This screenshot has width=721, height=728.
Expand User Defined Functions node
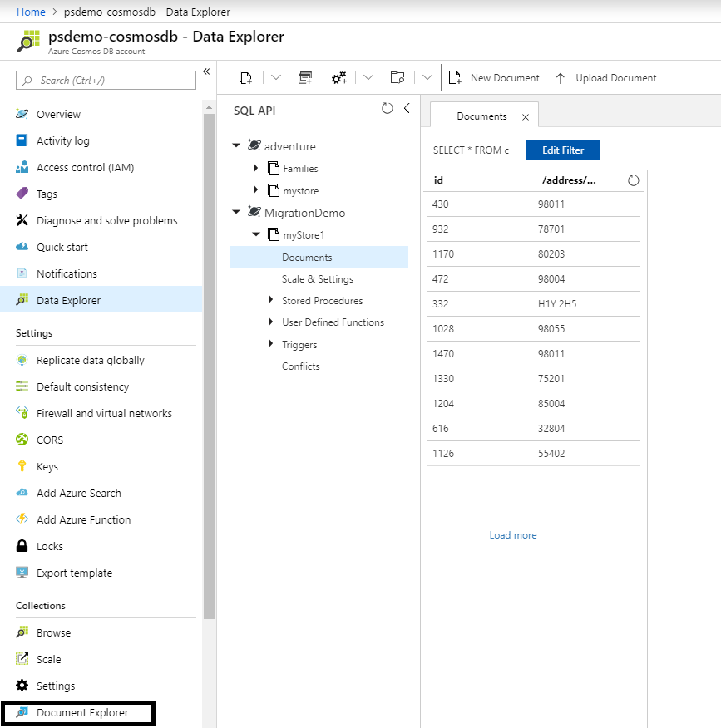click(270, 322)
